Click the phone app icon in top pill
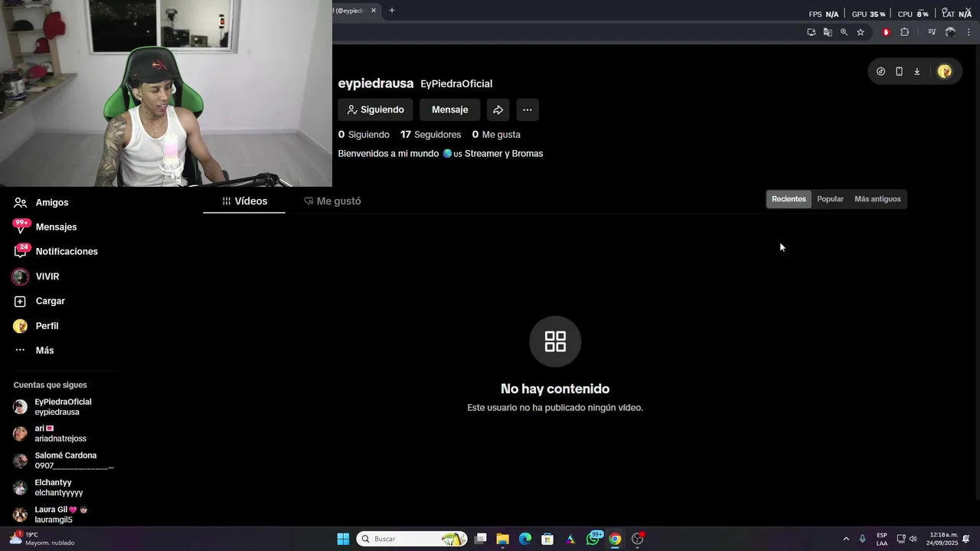This screenshot has width=980, height=551. tap(899, 71)
